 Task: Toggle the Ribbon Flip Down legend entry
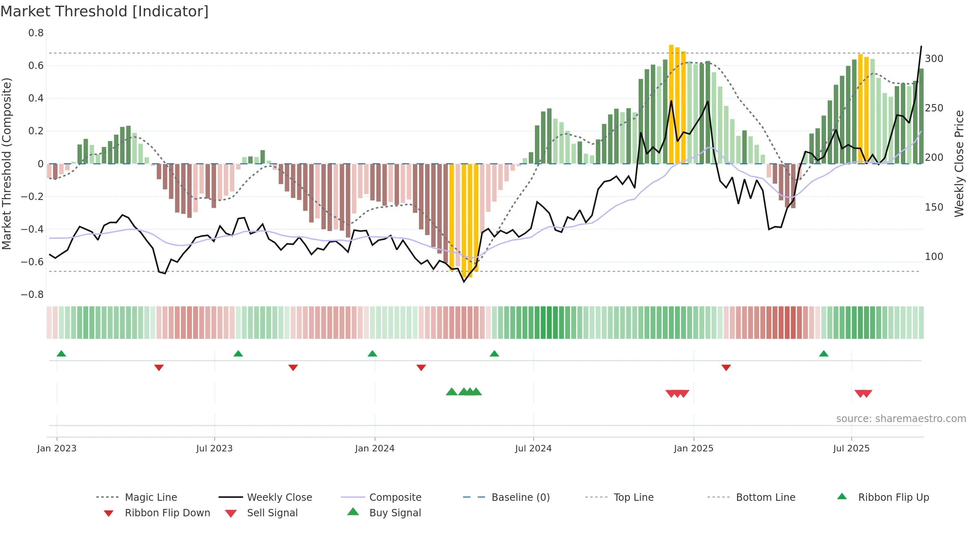156,513
